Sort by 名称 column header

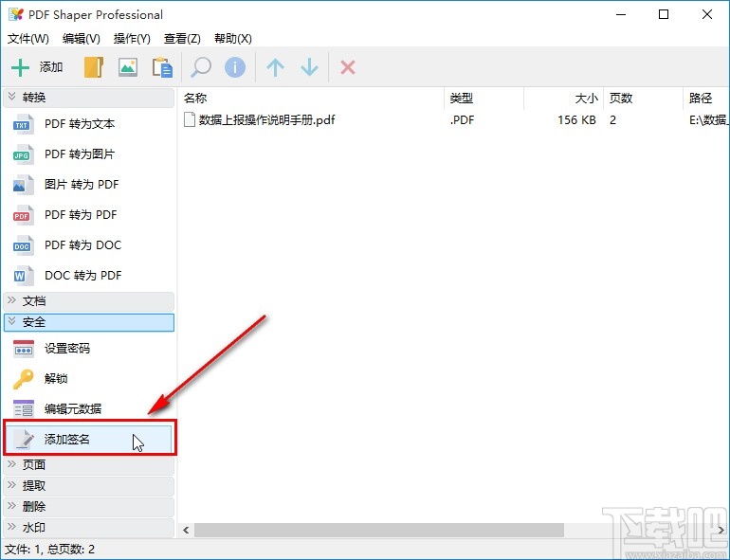(311, 99)
